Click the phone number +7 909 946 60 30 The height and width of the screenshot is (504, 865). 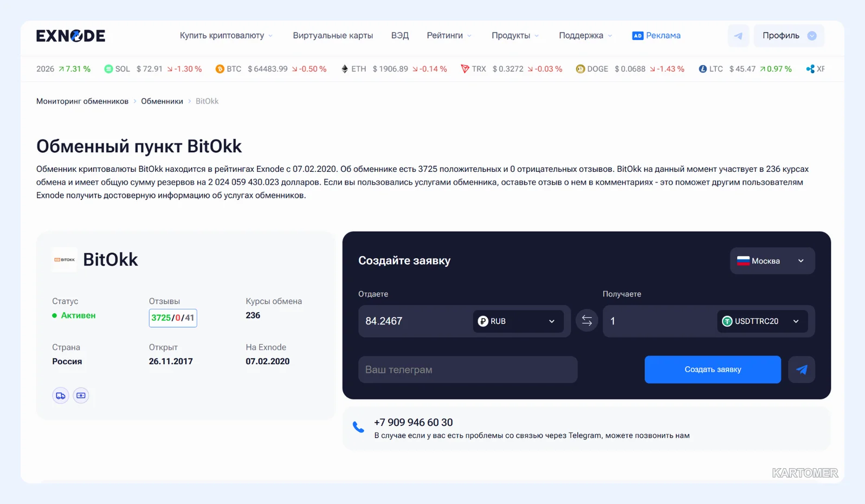pyautogui.click(x=413, y=423)
